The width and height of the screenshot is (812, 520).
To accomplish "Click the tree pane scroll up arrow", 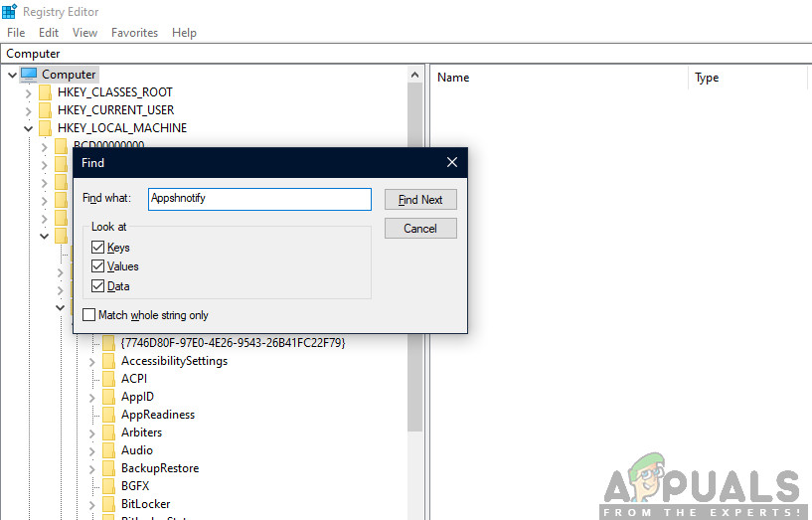I will [x=414, y=76].
